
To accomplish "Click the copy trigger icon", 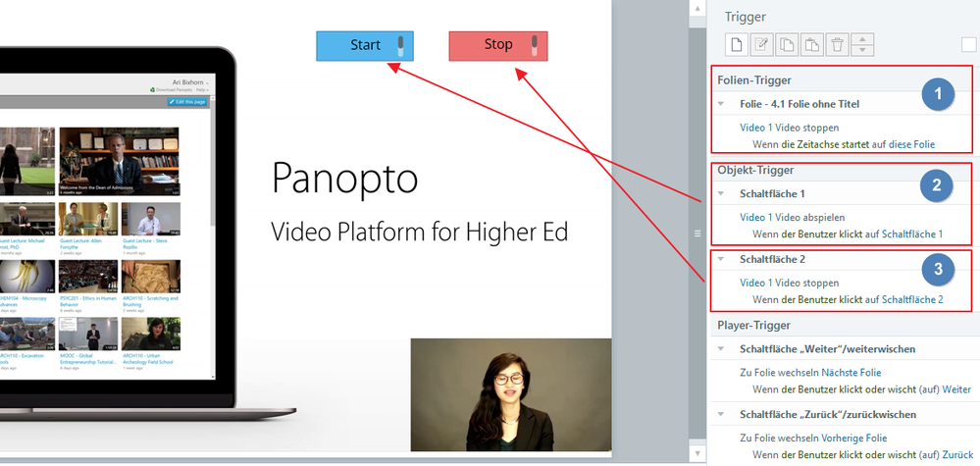I will 787,45.
